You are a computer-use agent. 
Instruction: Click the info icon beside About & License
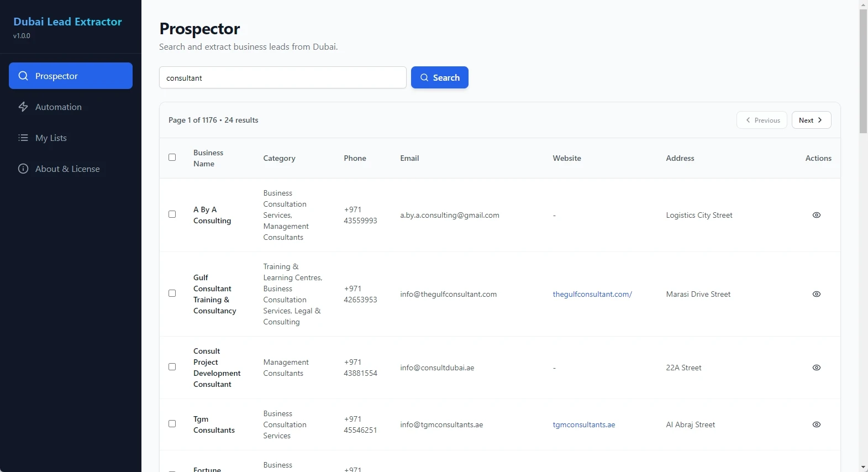[23, 169]
